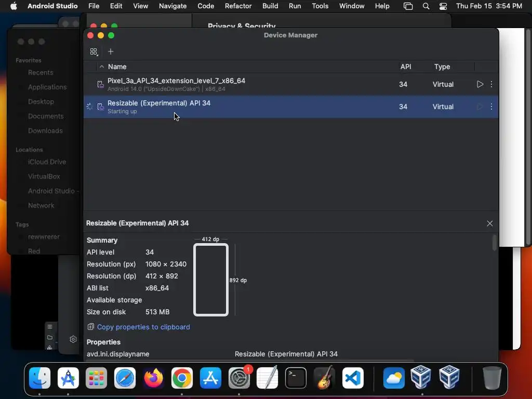Open the Build menu
Screen dimensions: 532x399
(270, 6)
